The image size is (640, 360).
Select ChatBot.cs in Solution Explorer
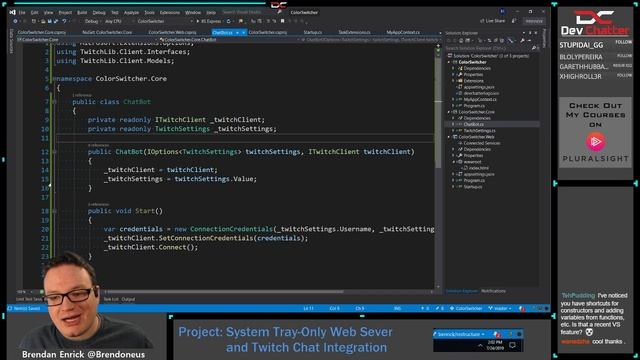[473, 124]
